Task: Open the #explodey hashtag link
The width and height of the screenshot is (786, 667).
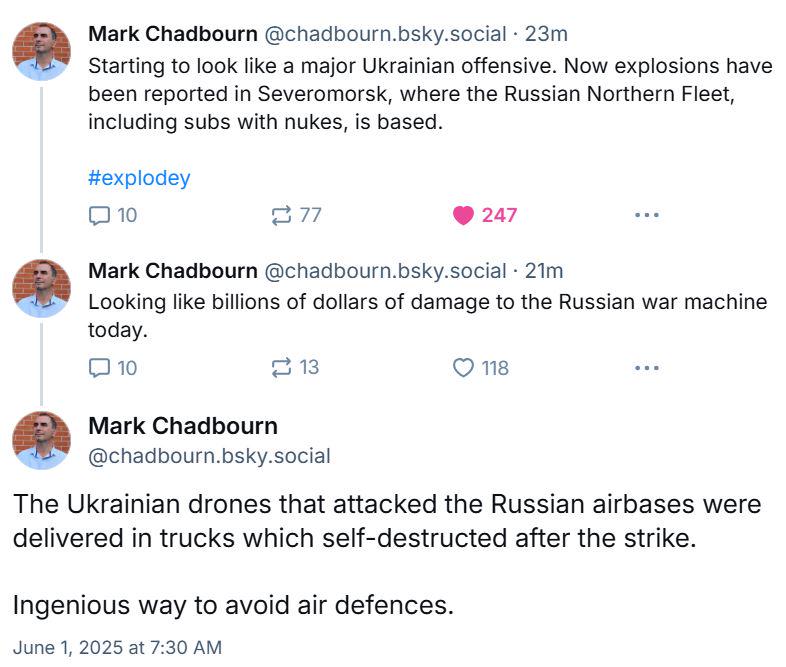Action: click(139, 179)
